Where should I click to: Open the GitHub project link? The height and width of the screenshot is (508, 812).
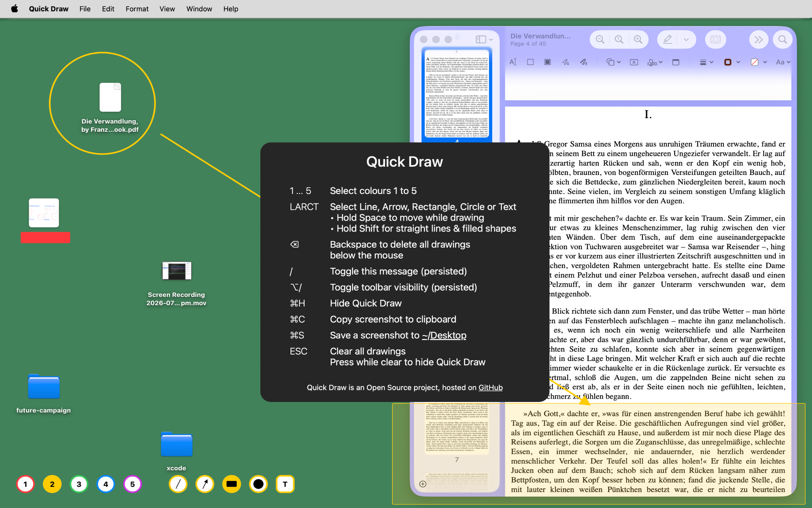point(490,387)
